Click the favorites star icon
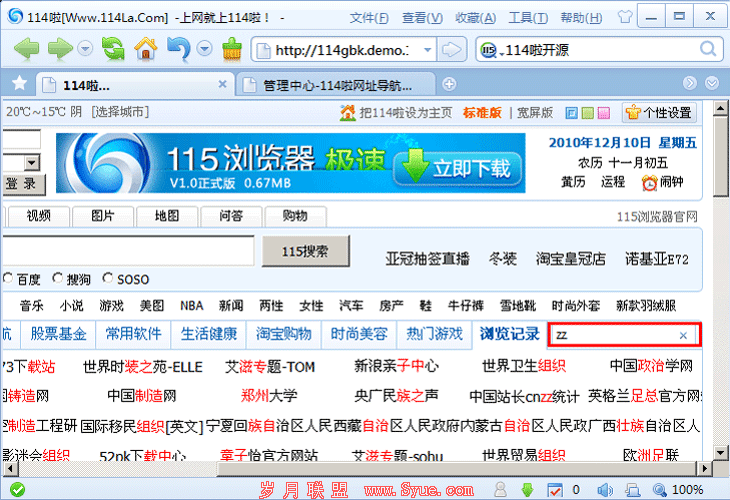 (x=20, y=83)
